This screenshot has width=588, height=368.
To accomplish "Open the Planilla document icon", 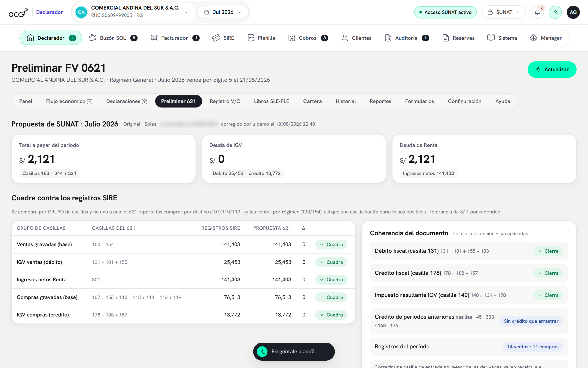I will pyautogui.click(x=251, y=38).
